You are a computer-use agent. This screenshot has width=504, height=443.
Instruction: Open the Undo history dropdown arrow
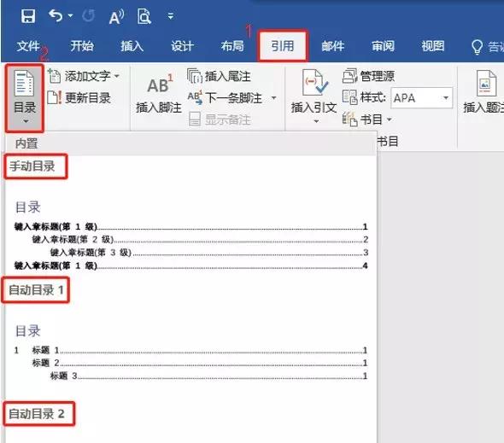pyautogui.click(x=70, y=15)
